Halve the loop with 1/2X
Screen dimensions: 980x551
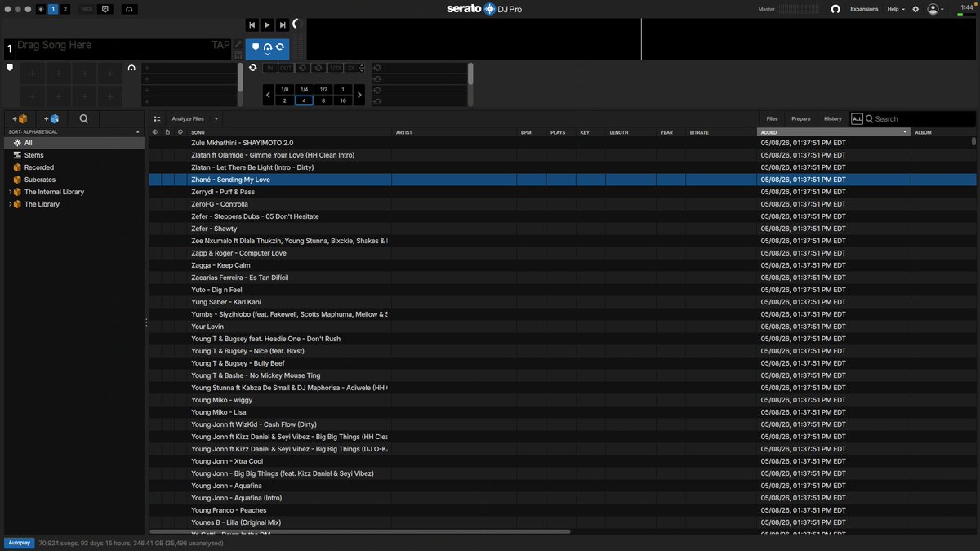pyautogui.click(x=336, y=69)
